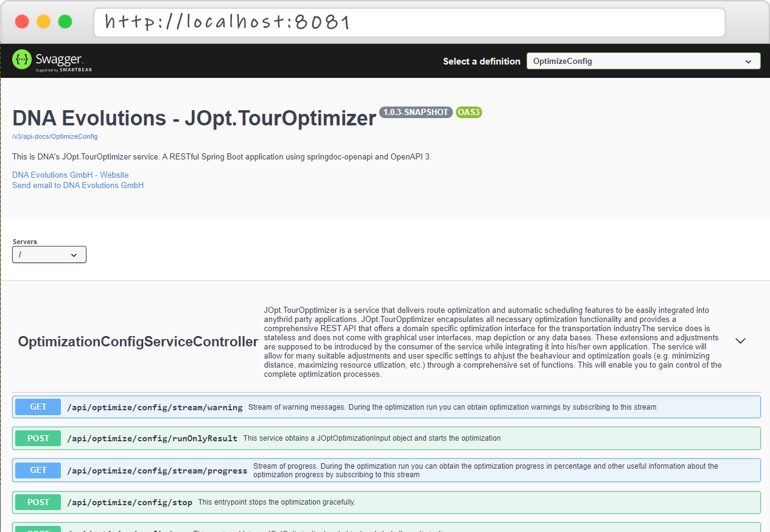Click the POST badge for the stop endpoint
Screen dimensions: 770x532
tap(38, 502)
